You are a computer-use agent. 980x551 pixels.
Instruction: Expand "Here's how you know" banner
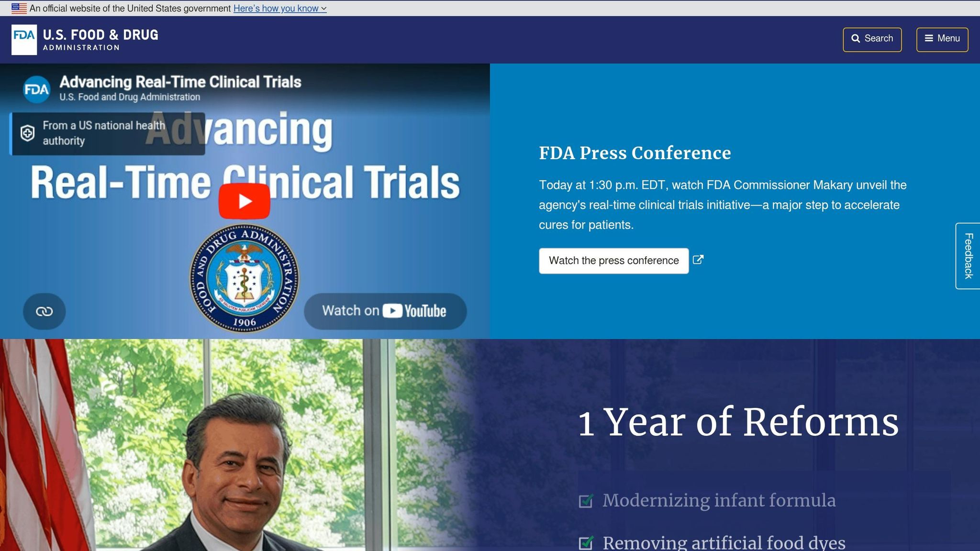(280, 8)
